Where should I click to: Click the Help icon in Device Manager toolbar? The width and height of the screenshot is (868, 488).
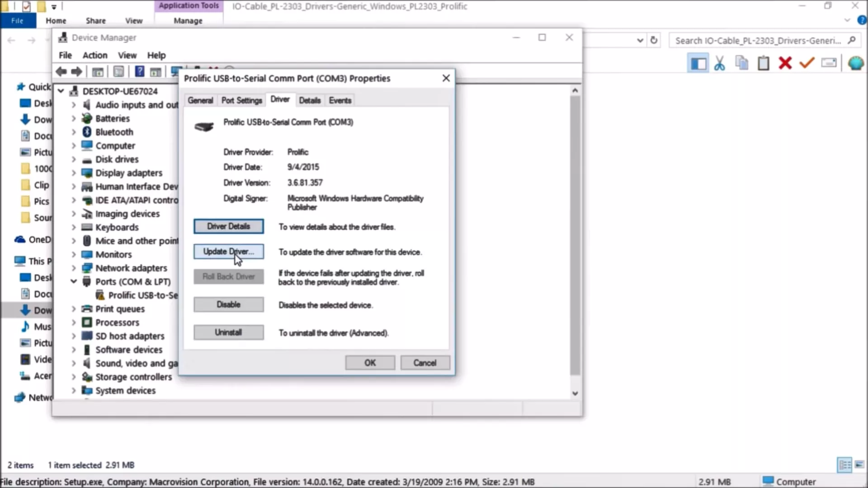pos(140,71)
